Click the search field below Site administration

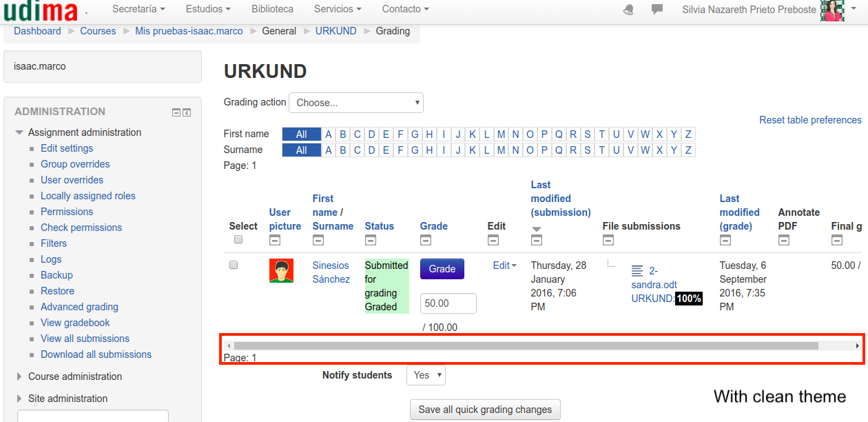[93, 416]
